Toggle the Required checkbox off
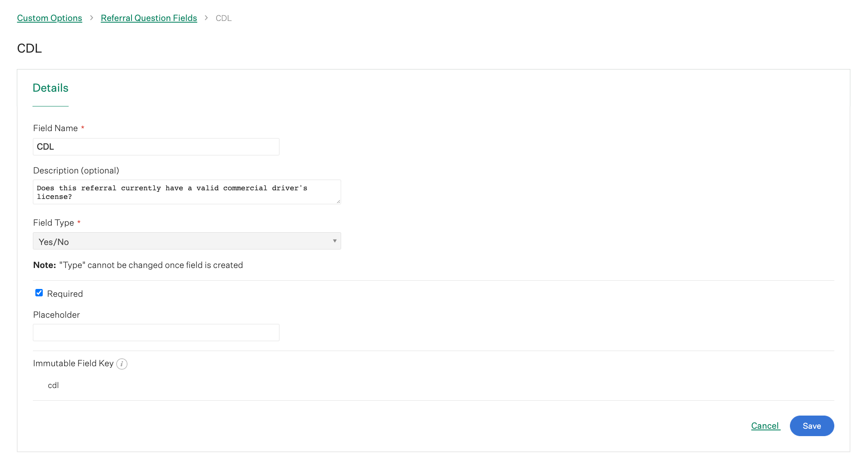 point(39,293)
